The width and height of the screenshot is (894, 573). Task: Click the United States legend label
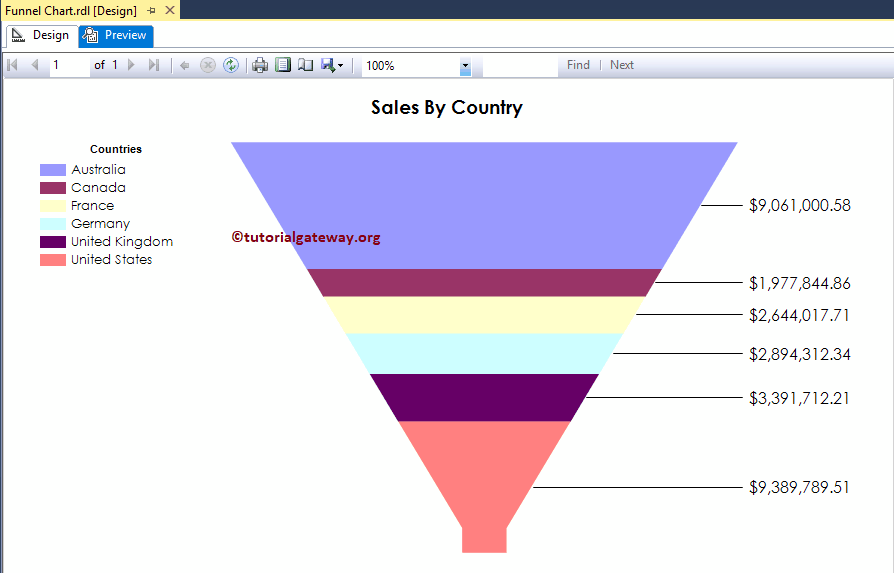(x=112, y=260)
